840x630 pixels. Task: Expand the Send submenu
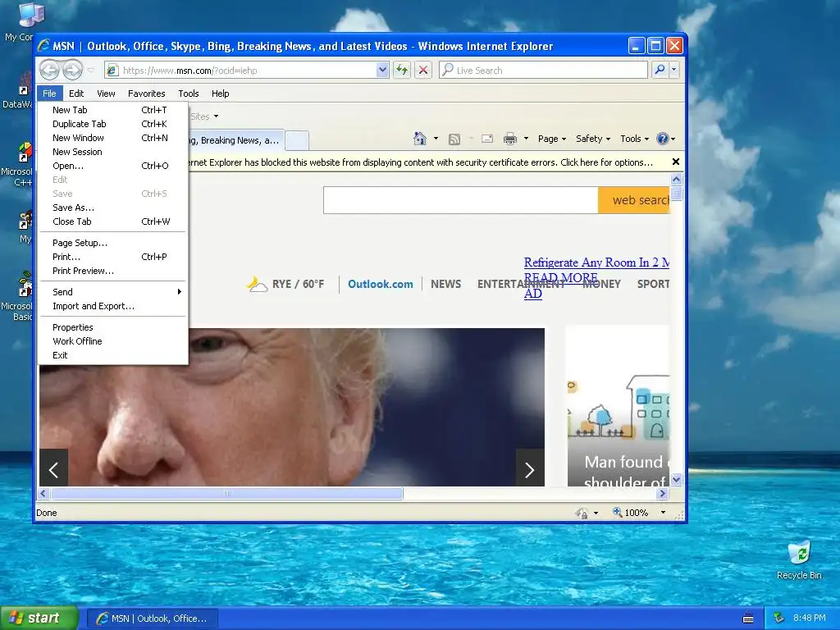tap(112, 292)
